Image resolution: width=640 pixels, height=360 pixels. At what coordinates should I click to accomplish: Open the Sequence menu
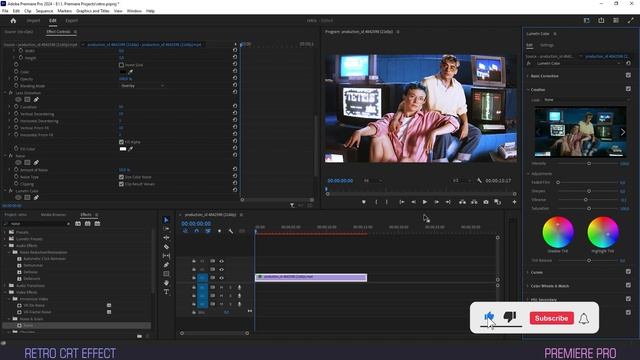click(44, 11)
